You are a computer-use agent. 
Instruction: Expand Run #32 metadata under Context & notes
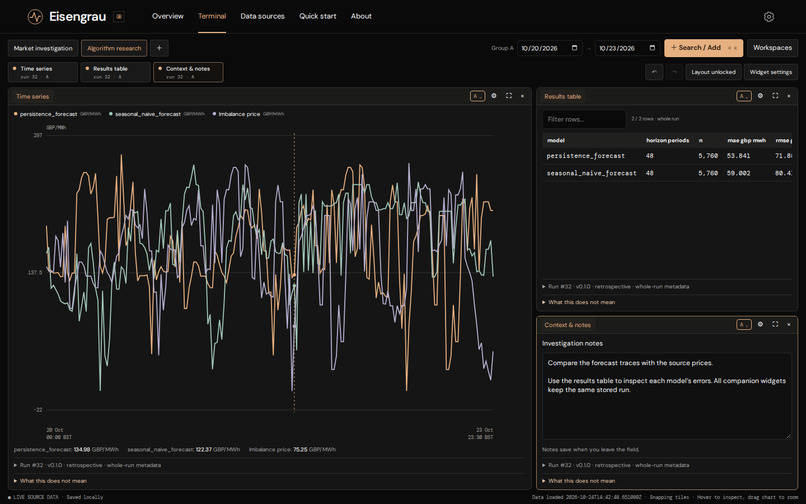(x=616, y=465)
